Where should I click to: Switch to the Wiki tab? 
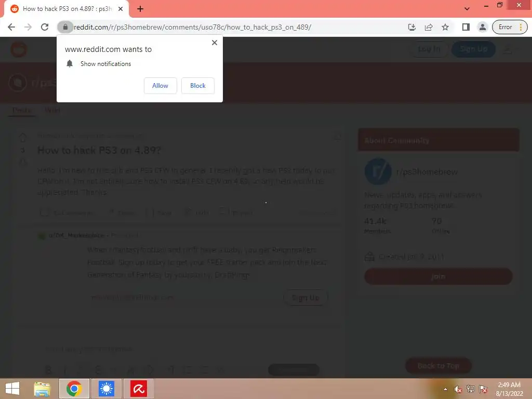52,110
